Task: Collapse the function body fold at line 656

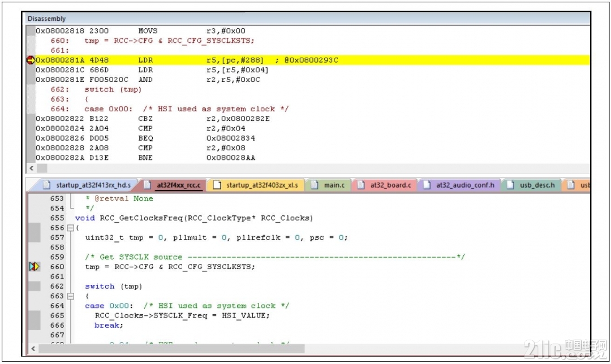Action: (x=71, y=228)
